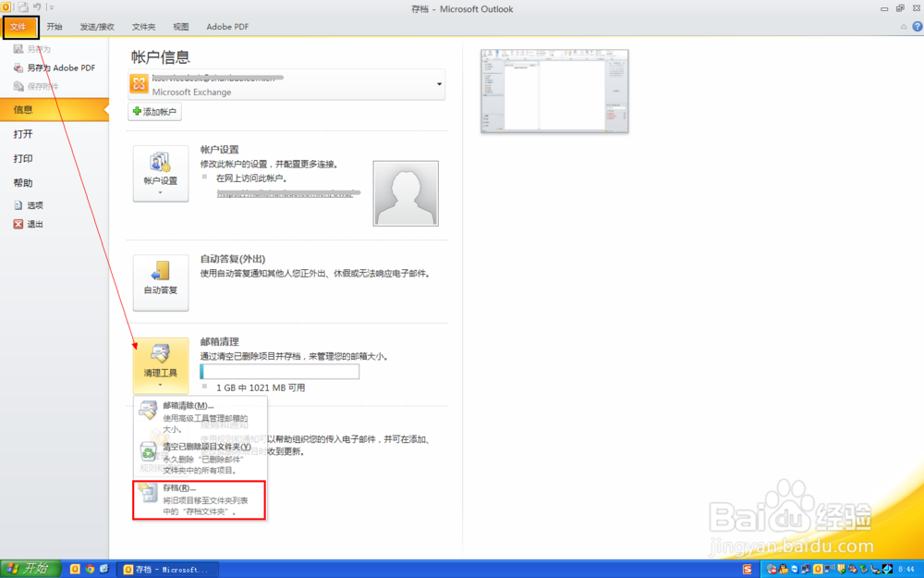Select the 文件夹 ribbon tab

(x=143, y=27)
